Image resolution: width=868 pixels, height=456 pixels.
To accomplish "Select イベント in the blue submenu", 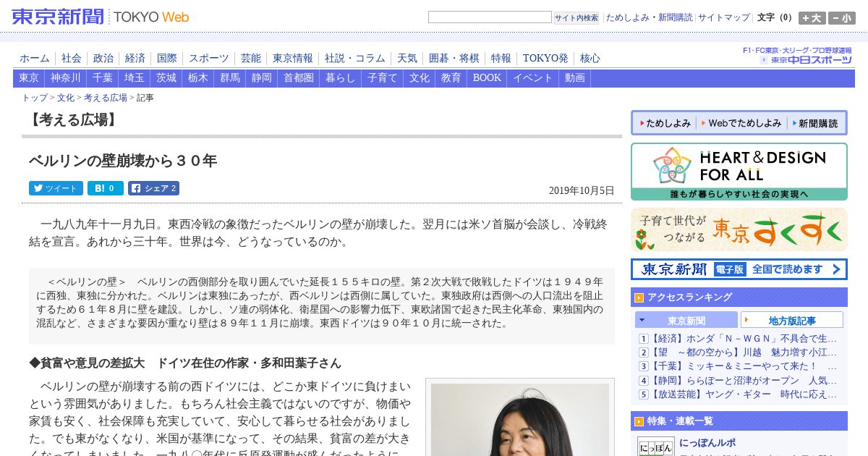I will coord(533,78).
